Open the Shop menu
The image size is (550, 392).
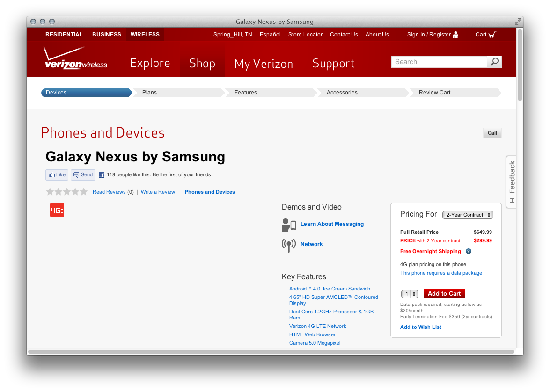coord(202,63)
